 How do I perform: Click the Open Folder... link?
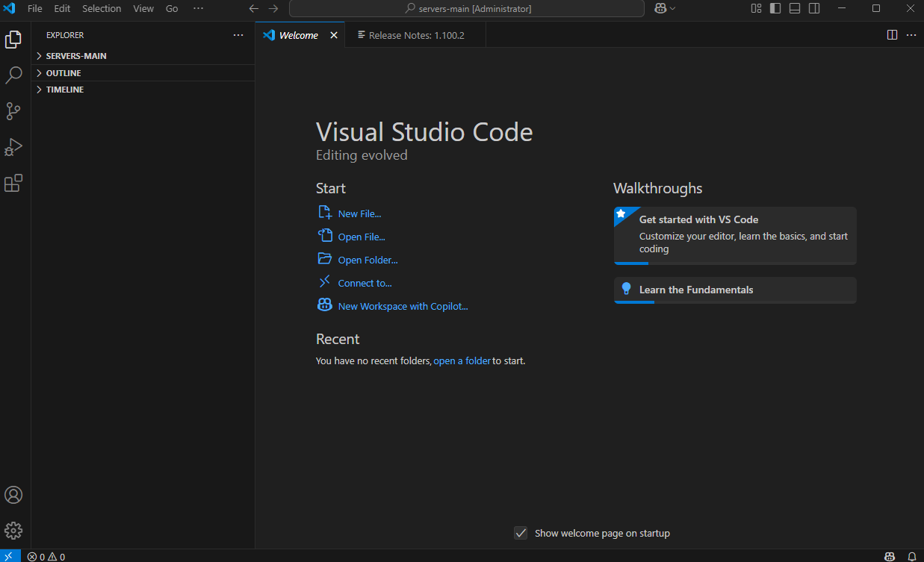(x=368, y=260)
